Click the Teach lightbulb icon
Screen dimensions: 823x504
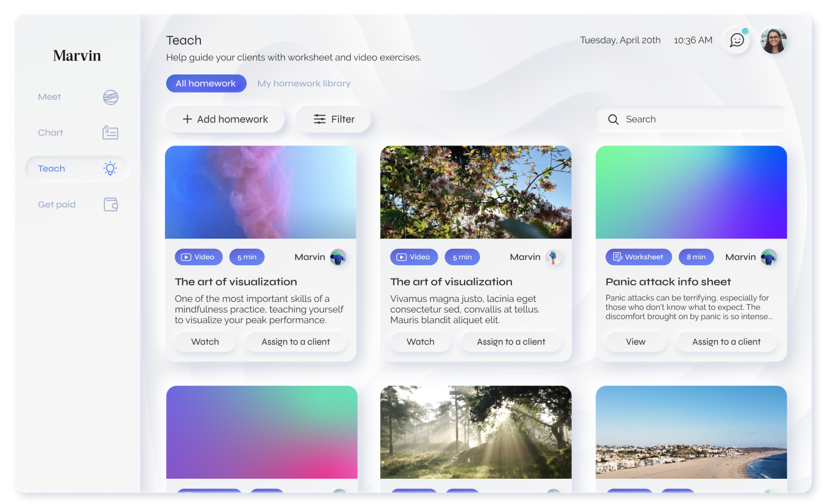(110, 168)
